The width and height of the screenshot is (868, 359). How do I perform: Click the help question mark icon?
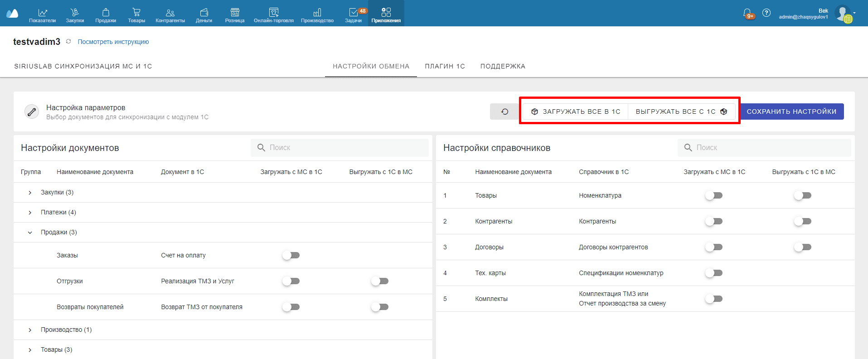coord(766,13)
